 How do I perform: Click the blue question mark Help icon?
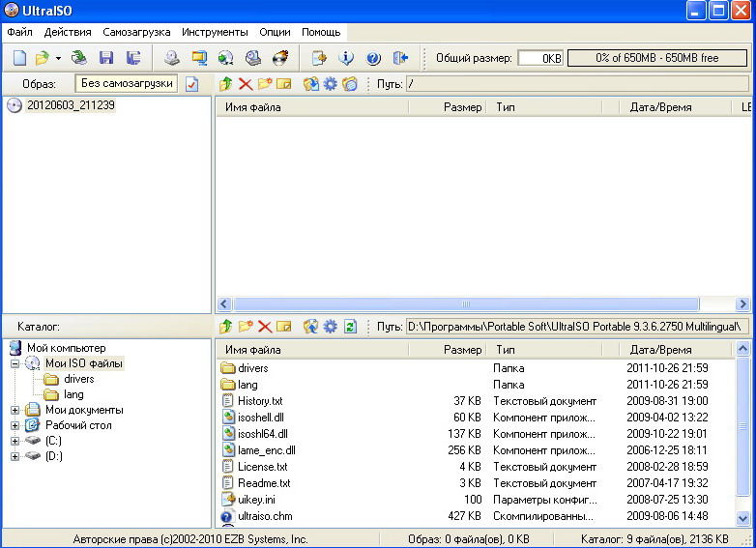coord(374,58)
